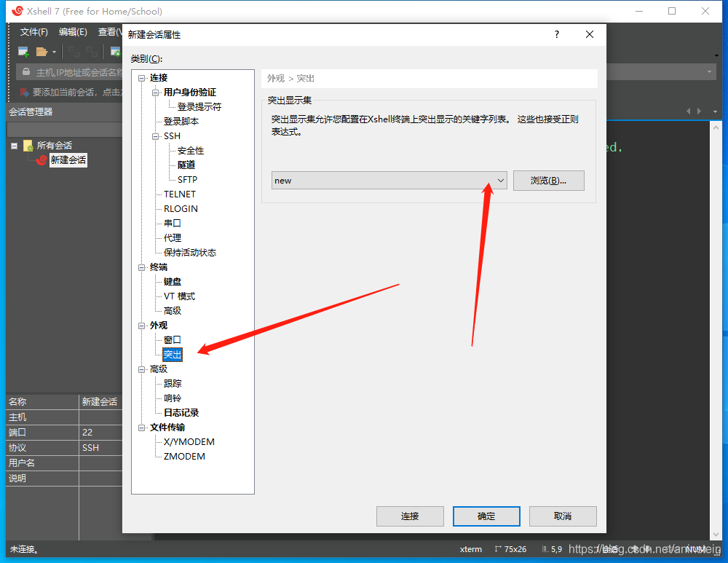Viewport: 728px width, 563px height.
Task: Select 文件传输 in the tree
Action: 167,427
